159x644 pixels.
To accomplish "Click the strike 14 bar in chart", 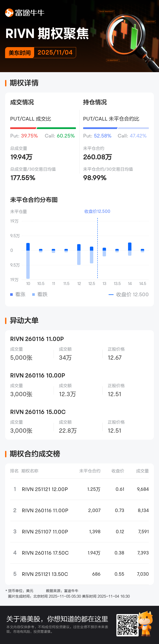I will click(x=130, y=249).
